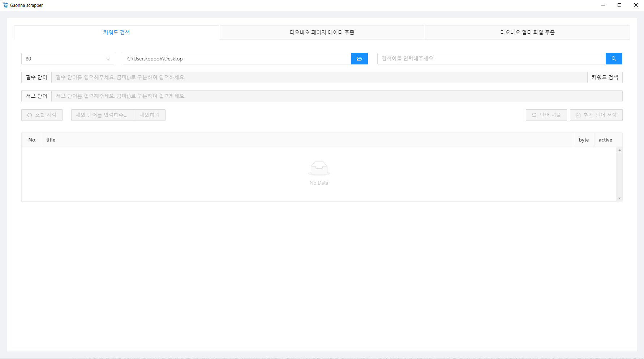Click the table scrollbar down arrow

[x=619, y=198]
